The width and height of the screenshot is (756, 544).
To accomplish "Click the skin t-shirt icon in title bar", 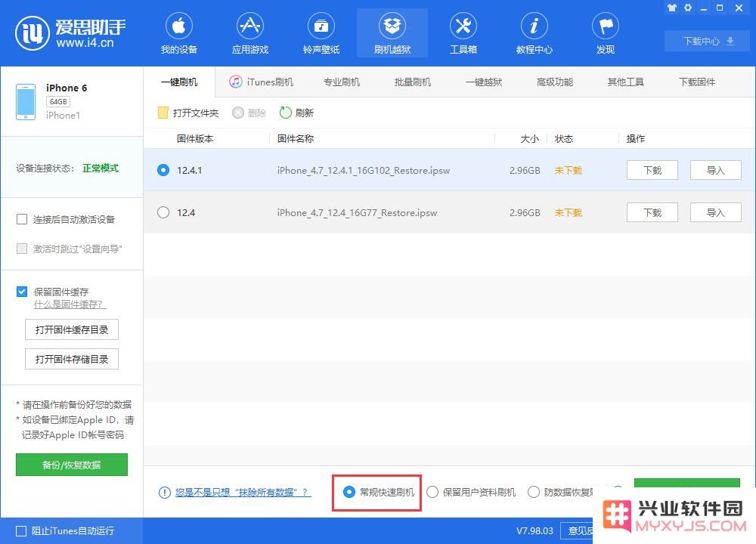I will point(672,8).
